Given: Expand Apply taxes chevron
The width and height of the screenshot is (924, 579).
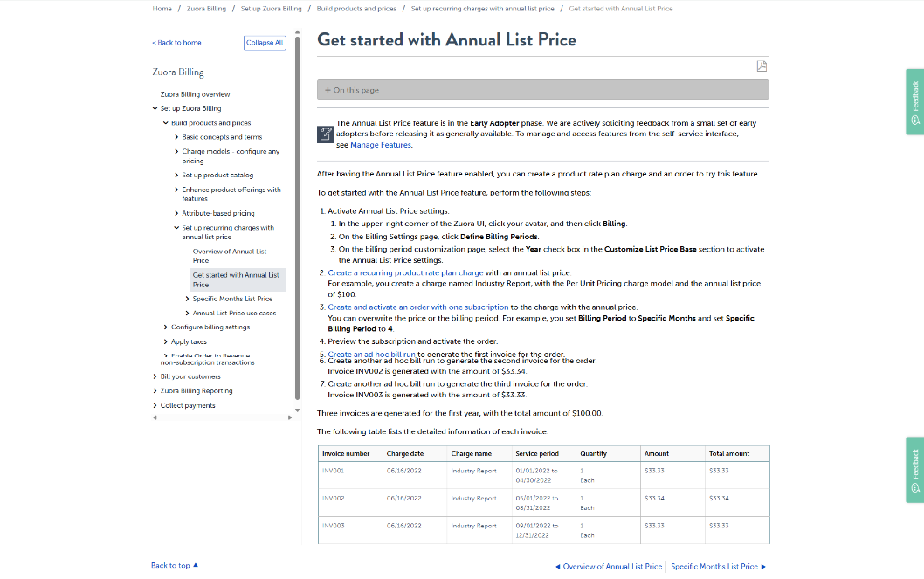Looking at the screenshot, I should [166, 341].
